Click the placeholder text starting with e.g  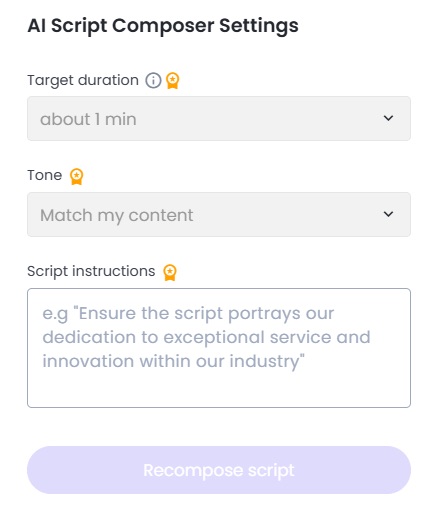tap(206, 337)
